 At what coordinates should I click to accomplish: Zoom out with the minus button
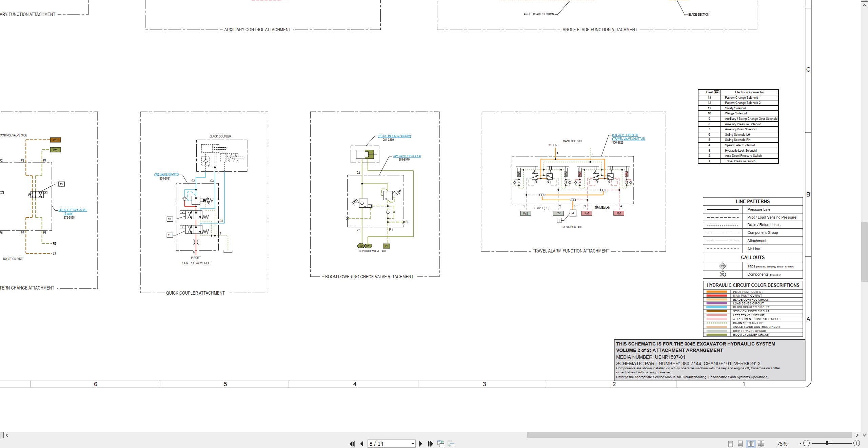807,443
